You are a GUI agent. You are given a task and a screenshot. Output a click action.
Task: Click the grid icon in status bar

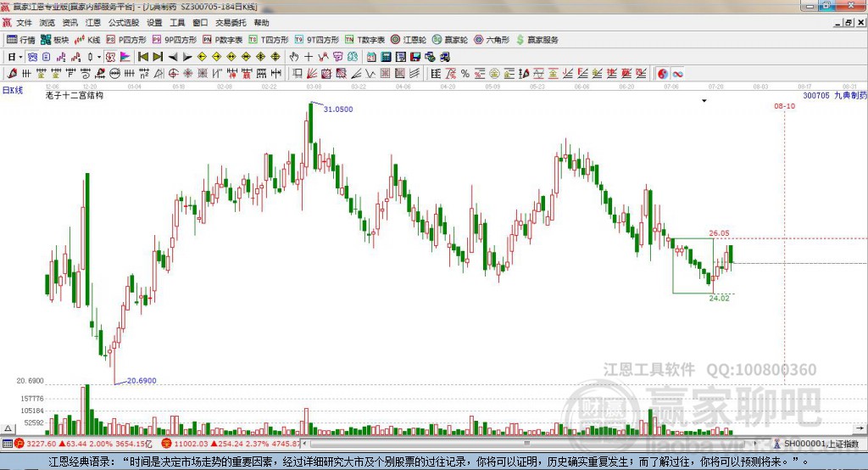tap(7, 444)
